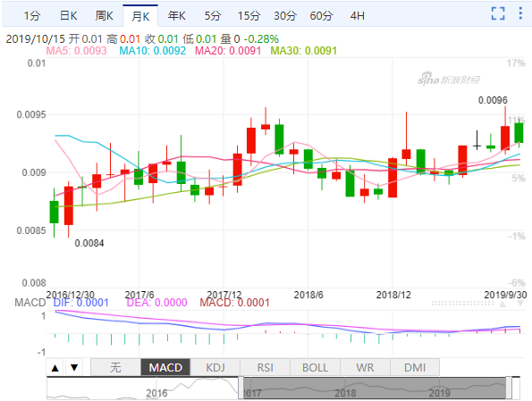Select the KDJ indicator

[x=215, y=367]
